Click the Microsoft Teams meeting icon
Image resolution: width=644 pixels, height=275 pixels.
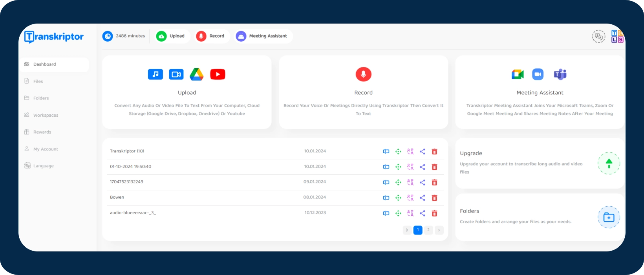pyautogui.click(x=560, y=74)
